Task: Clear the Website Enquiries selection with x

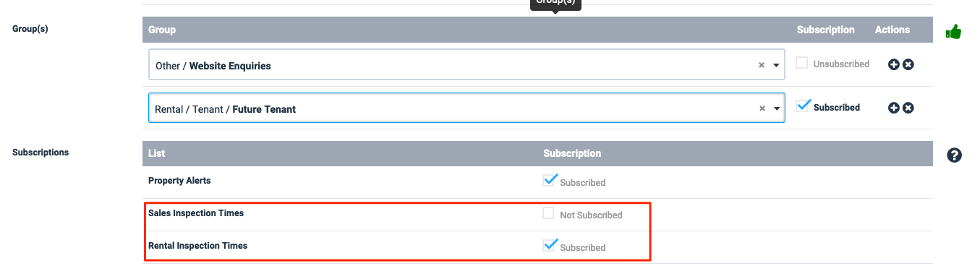Action: pos(762,65)
